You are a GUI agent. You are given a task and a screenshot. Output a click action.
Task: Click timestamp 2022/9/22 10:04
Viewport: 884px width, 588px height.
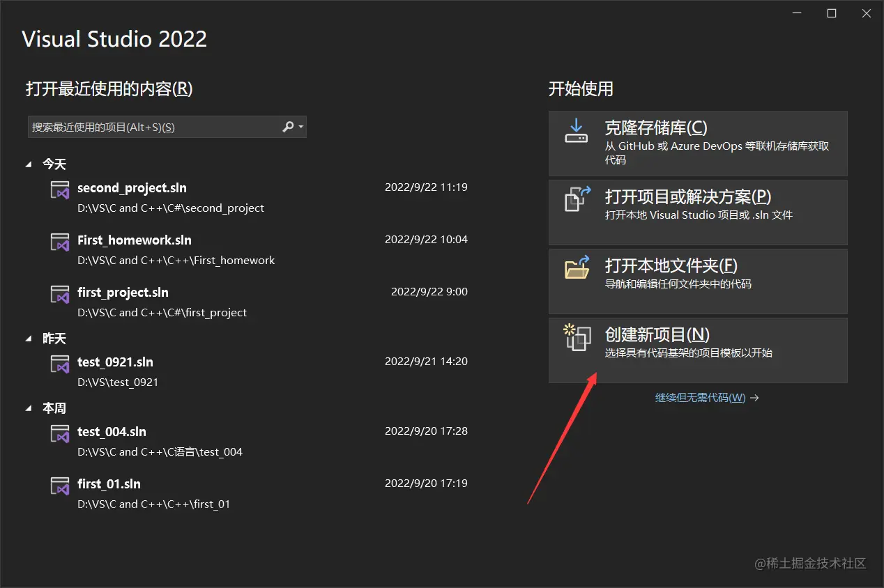426,240
